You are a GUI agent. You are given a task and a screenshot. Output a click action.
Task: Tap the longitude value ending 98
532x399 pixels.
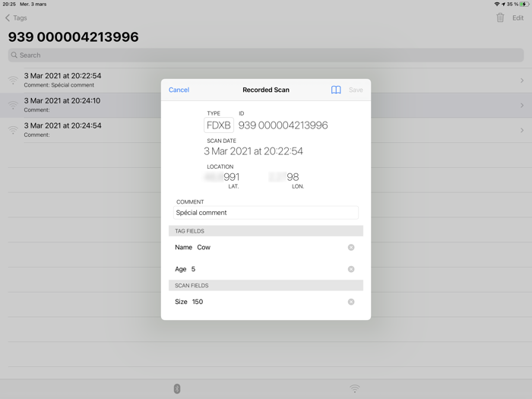point(283,177)
